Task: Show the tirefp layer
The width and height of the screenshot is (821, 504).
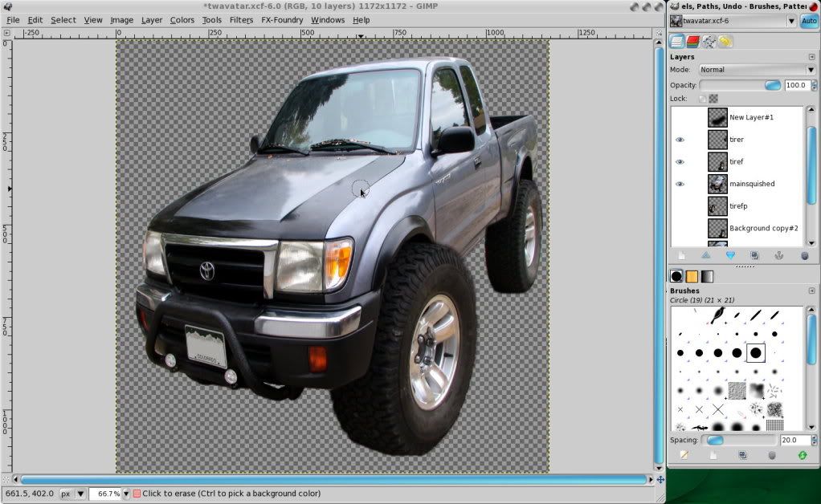Action: pos(680,206)
